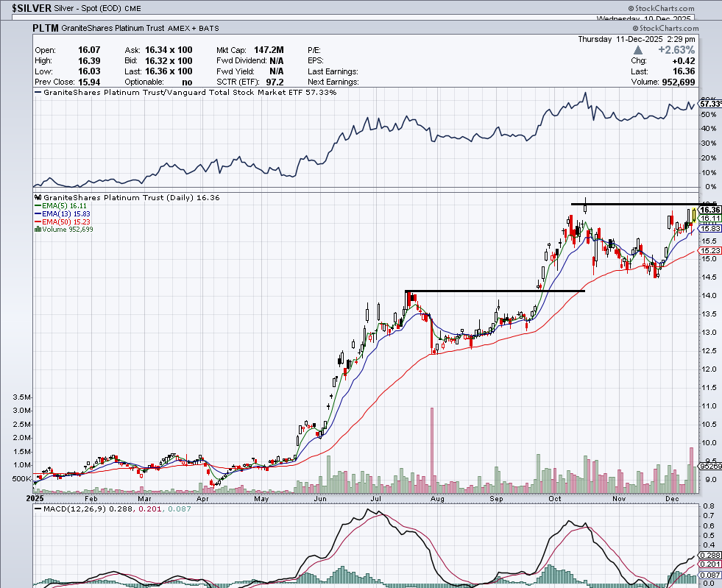The image size is (722, 588).
Task: Click the P/E label
Action: coord(314,50)
